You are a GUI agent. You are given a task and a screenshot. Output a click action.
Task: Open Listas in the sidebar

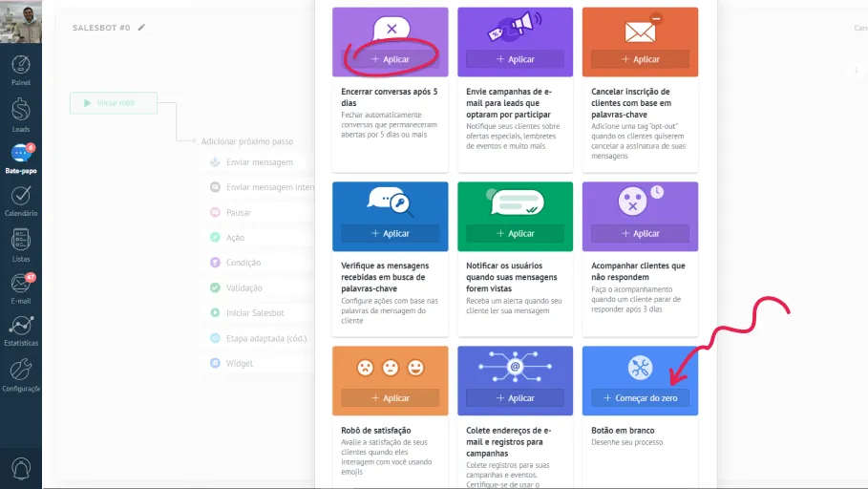pyautogui.click(x=21, y=245)
